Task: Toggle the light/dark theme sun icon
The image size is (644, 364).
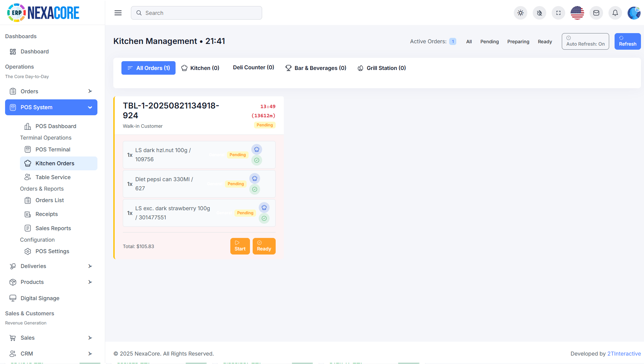Action: tap(520, 13)
